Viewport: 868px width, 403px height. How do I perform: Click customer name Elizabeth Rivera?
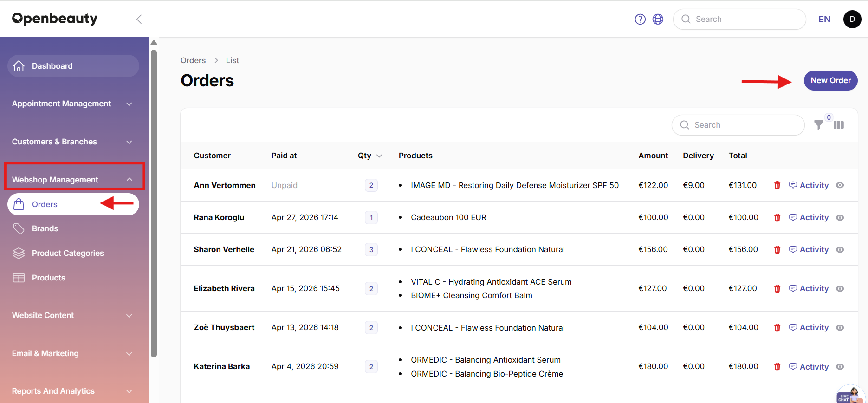point(224,288)
